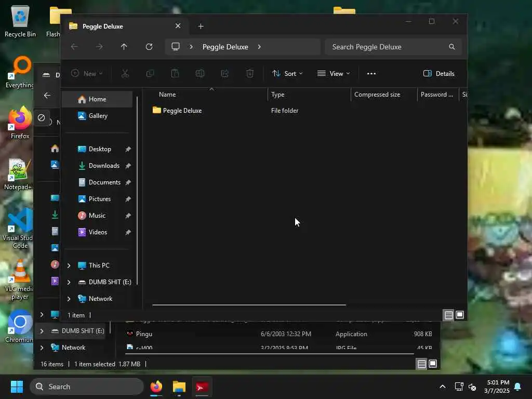
Task: Expand Network in front window tree
Action: click(69, 299)
